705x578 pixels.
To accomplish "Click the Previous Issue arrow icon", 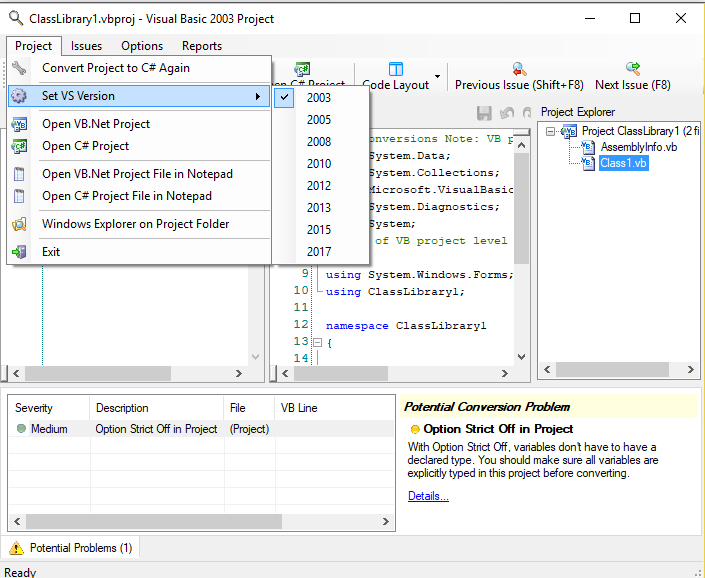I will 519,69.
